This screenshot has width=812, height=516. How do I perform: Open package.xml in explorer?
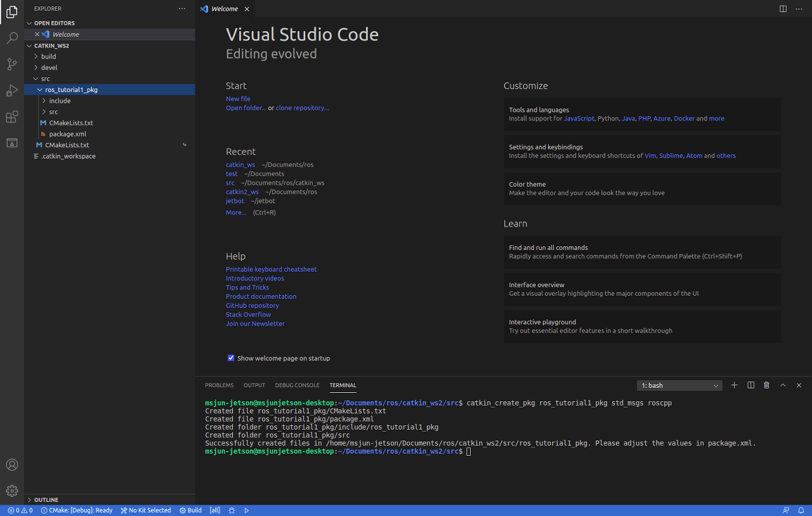109,134
